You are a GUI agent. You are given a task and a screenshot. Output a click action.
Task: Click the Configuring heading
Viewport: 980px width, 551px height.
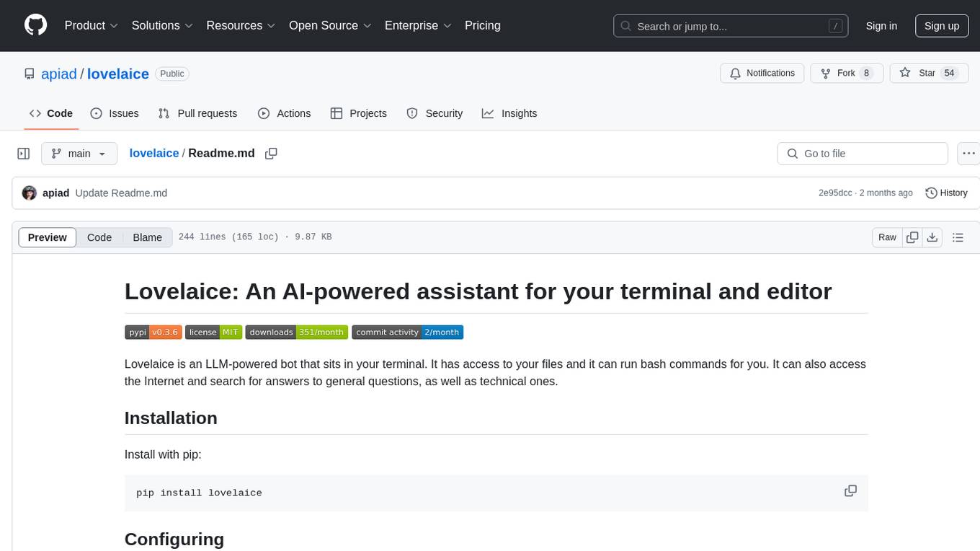point(174,539)
